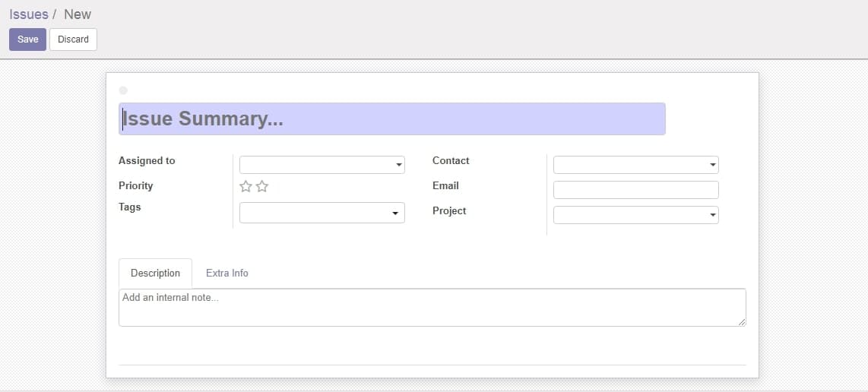Save the new issue
This screenshot has width=868, height=392.
click(x=27, y=40)
